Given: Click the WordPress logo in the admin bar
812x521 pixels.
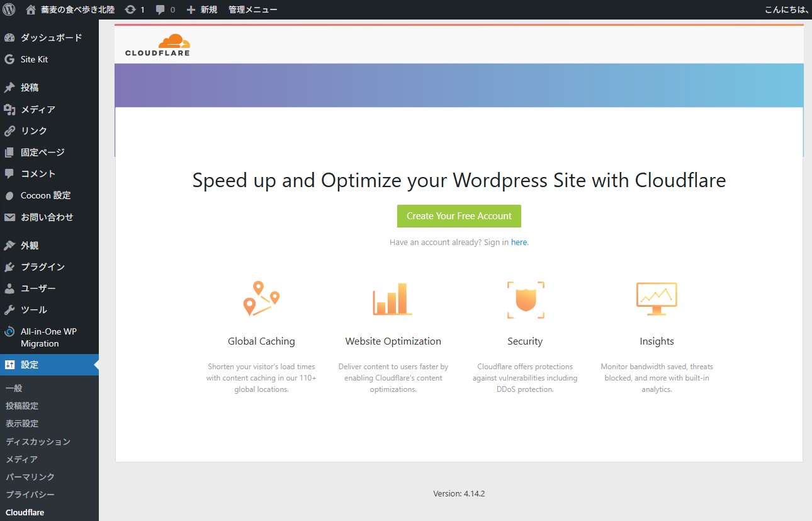Looking at the screenshot, I should pyautogui.click(x=9, y=9).
